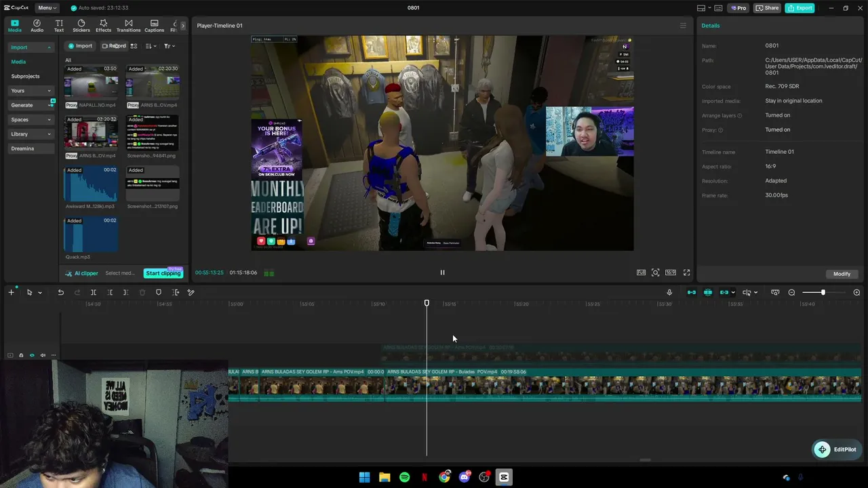Add a track with the plus icon
Viewport: 868px width, 488px height.
[x=11, y=292]
